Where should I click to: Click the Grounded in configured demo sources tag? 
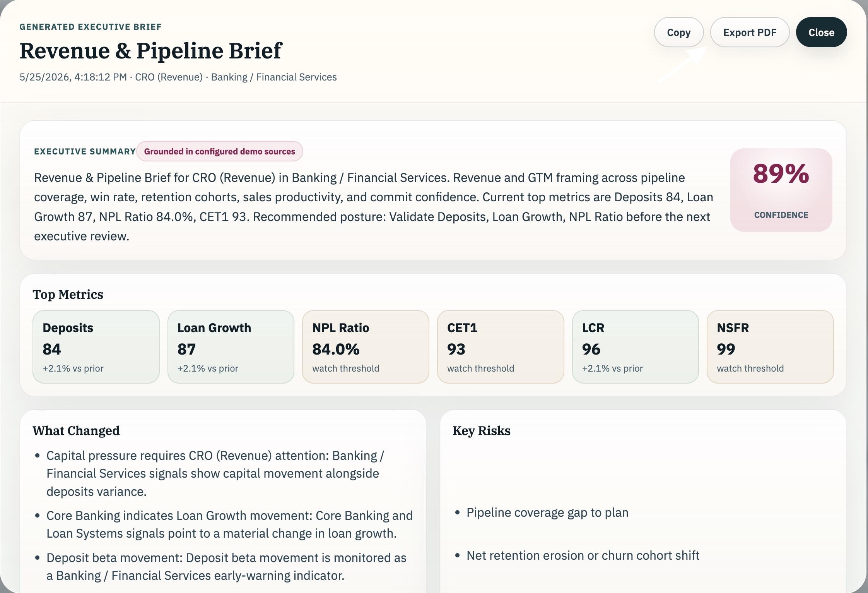pyautogui.click(x=220, y=151)
